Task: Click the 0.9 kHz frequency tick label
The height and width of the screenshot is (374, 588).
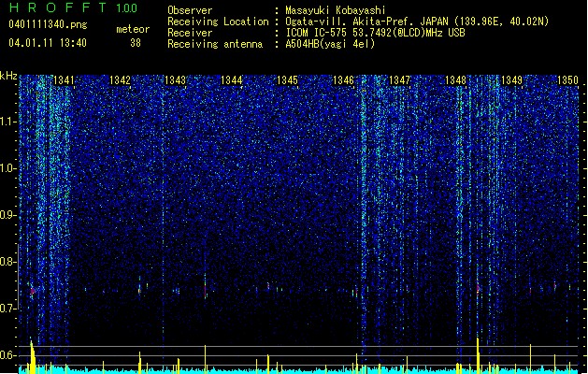Action: [x=8, y=215]
